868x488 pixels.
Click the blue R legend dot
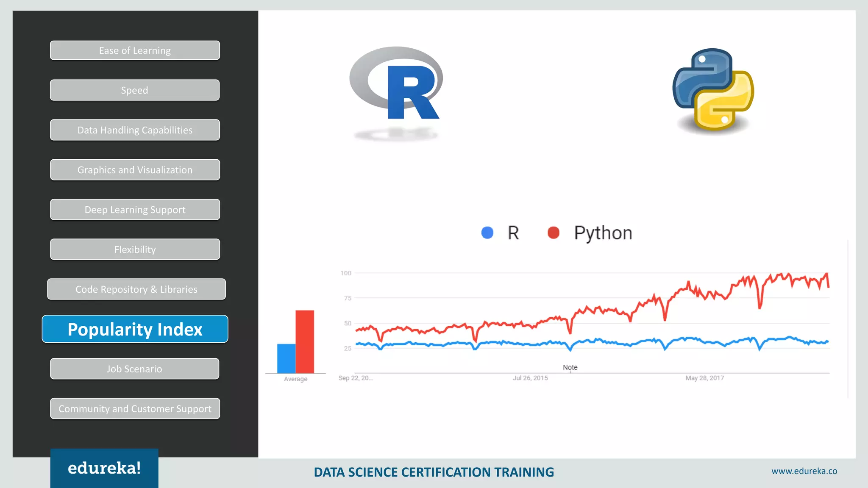click(x=487, y=233)
